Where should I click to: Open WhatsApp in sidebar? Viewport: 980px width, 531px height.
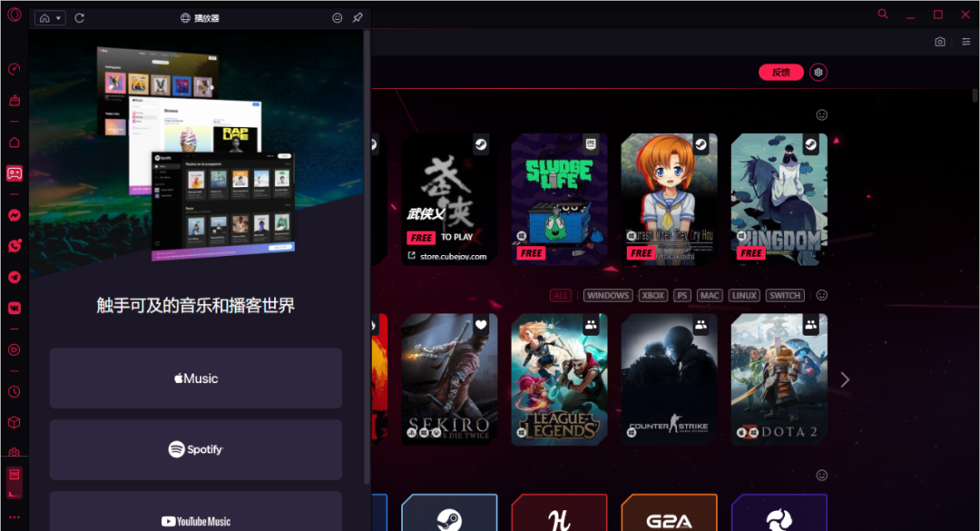pyautogui.click(x=15, y=246)
